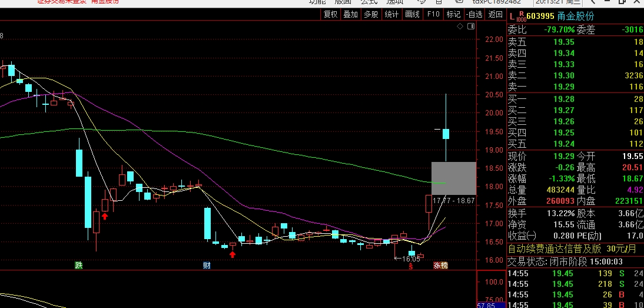This screenshot has height=308, width=644.
Task: Click the 标记 mark button
Action: coord(453,14)
